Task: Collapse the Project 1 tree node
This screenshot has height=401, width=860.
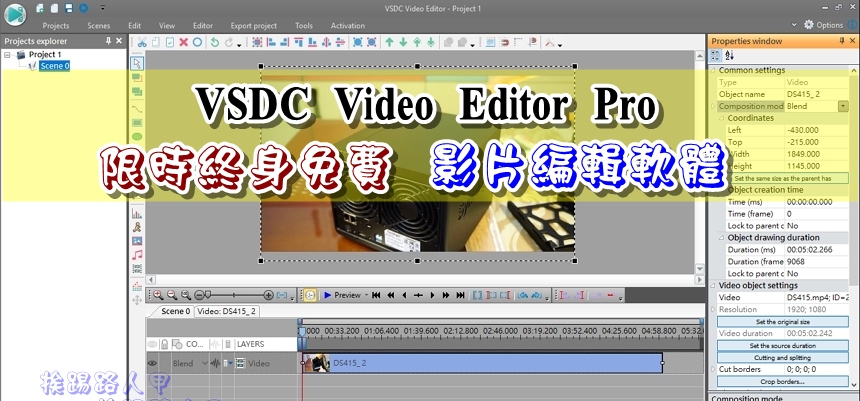Action: coord(7,55)
